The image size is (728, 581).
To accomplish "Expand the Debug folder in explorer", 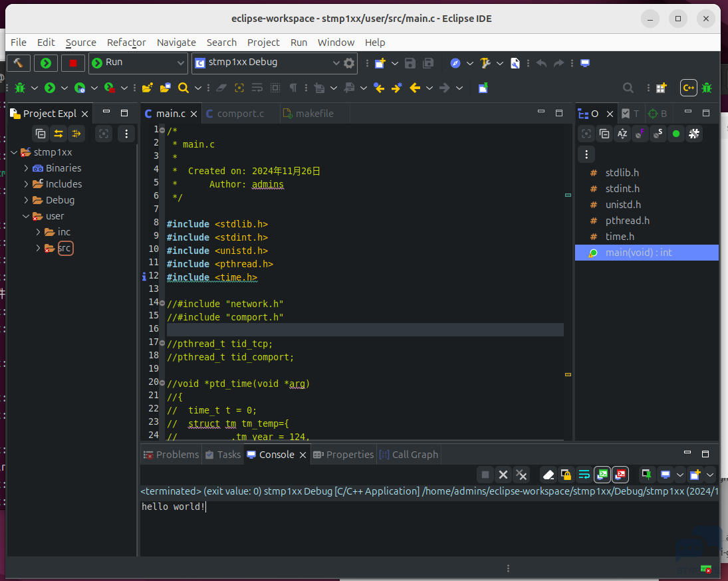I will click(26, 200).
